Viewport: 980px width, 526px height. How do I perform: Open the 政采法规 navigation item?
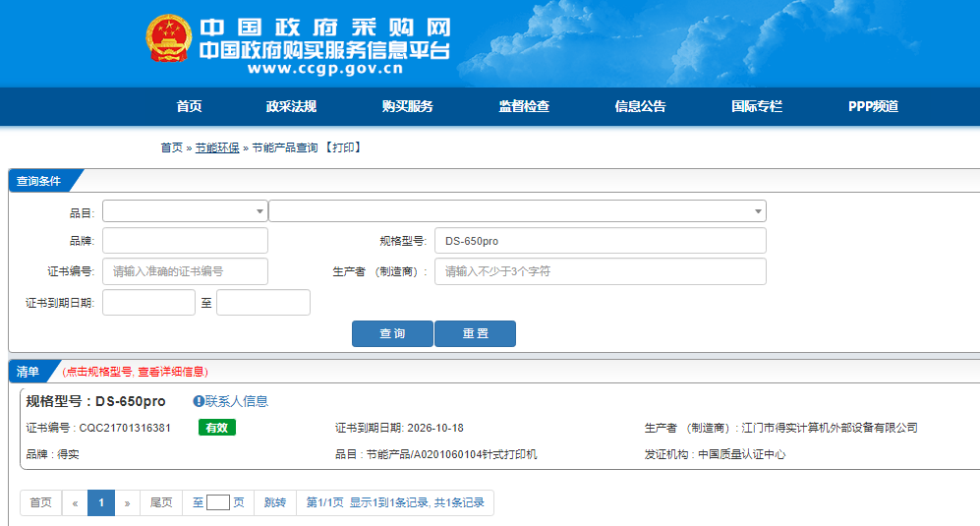291,106
